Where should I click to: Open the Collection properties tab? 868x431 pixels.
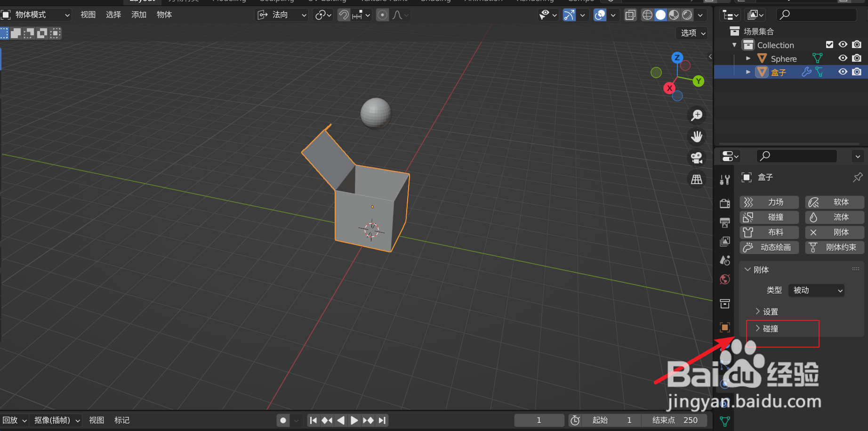725,304
